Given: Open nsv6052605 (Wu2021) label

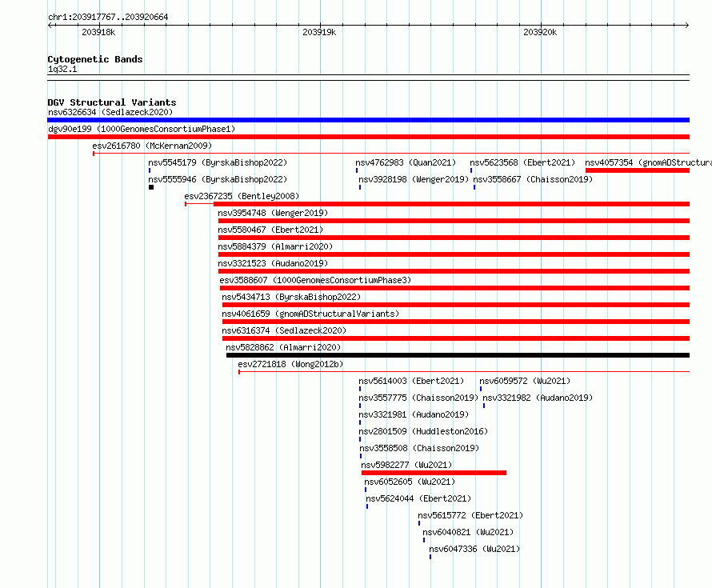Looking at the screenshot, I should tap(410, 482).
